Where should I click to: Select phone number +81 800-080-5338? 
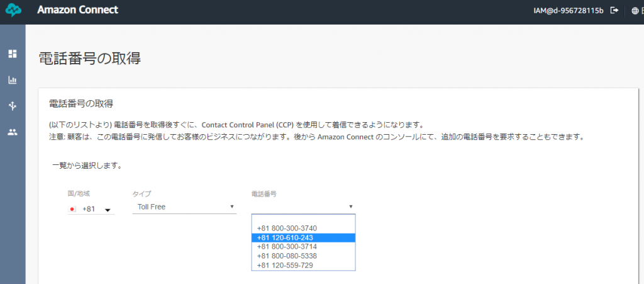[304, 256]
